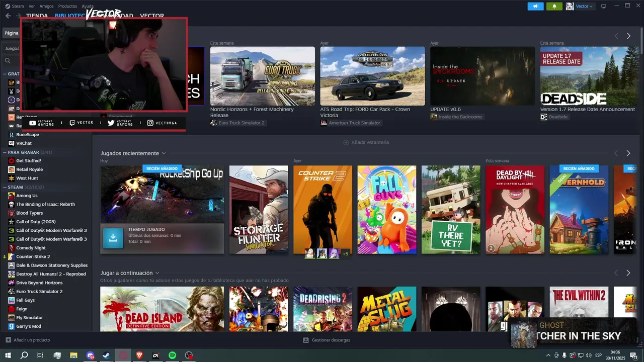Open File Explorer from the taskbar
Viewport: 644px width, 362px height.
tap(73, 355)
